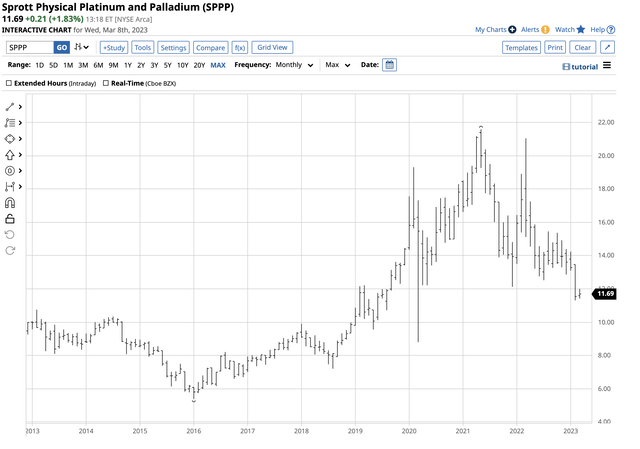The image size is (640, 449).
Task: Select the measurement range tool icon
Action: [10, 187]
